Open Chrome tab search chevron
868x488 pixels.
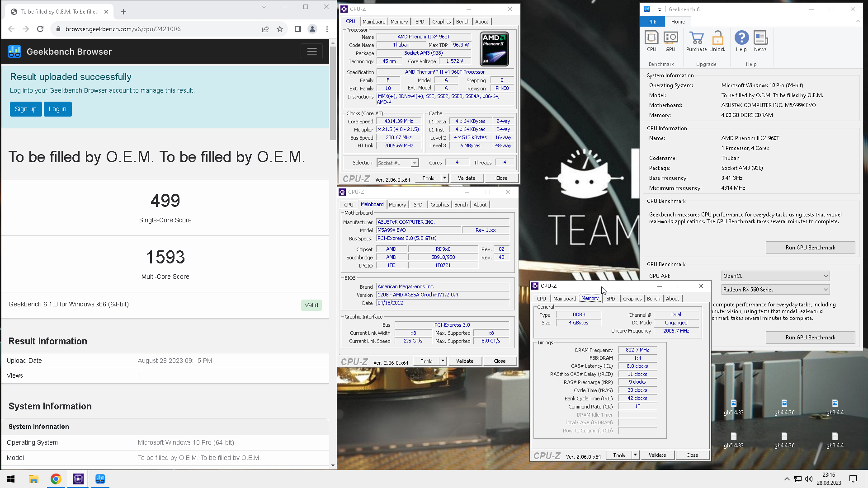click(x=264, y=7)
